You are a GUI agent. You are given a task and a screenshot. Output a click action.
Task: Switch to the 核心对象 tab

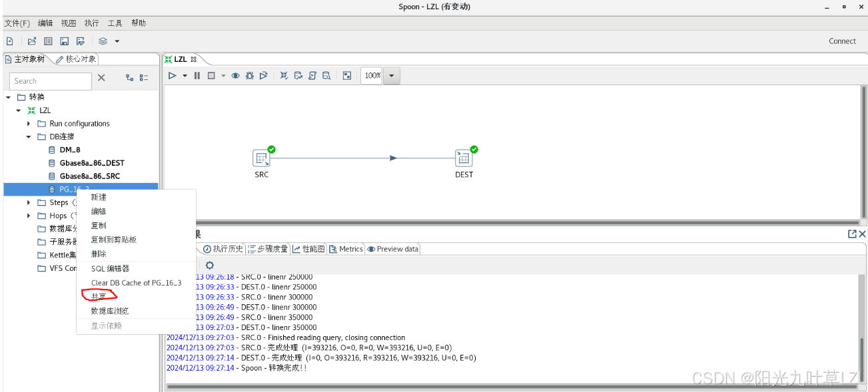click(x=76, y=59)
